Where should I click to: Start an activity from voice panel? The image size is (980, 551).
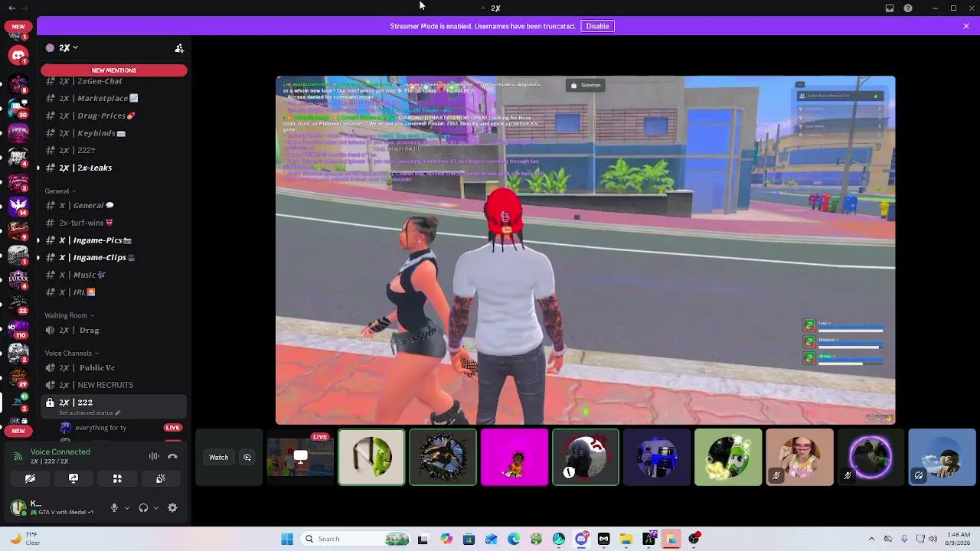[117, 478]
